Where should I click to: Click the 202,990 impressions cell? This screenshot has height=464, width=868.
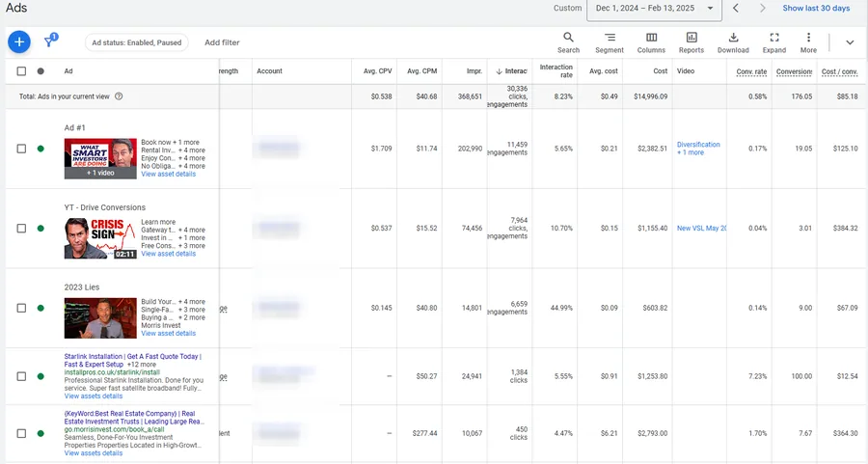point(470,149)
